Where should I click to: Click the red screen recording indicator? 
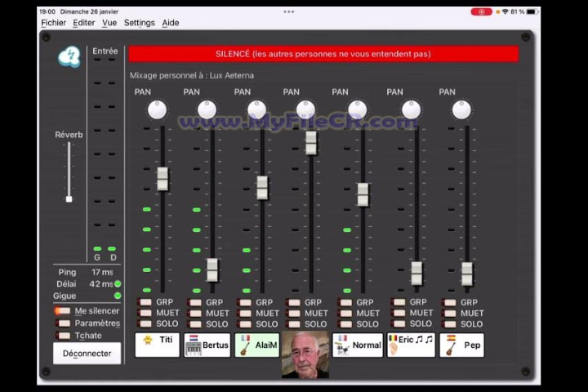click(482, 11)
